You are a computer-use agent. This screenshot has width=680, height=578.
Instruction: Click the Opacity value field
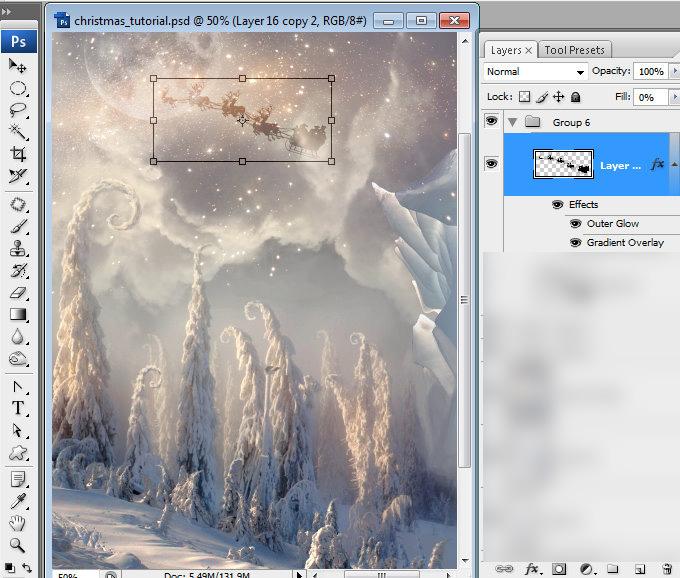click(651, 71)
